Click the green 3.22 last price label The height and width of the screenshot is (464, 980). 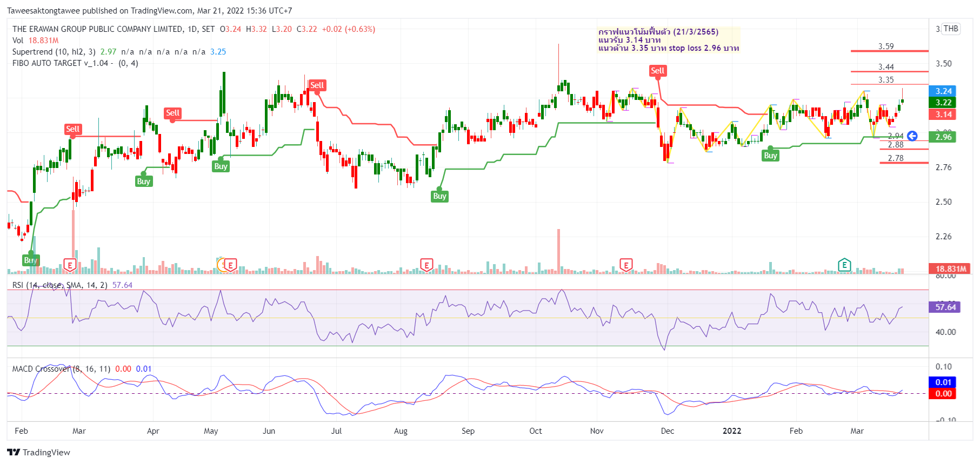click(x=943, y=103)
